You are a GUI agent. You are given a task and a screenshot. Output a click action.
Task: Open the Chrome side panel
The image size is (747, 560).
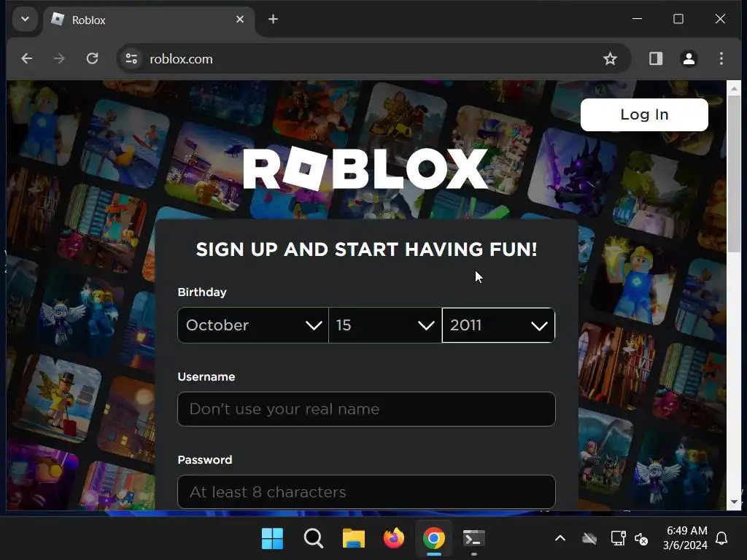(656, 58)
